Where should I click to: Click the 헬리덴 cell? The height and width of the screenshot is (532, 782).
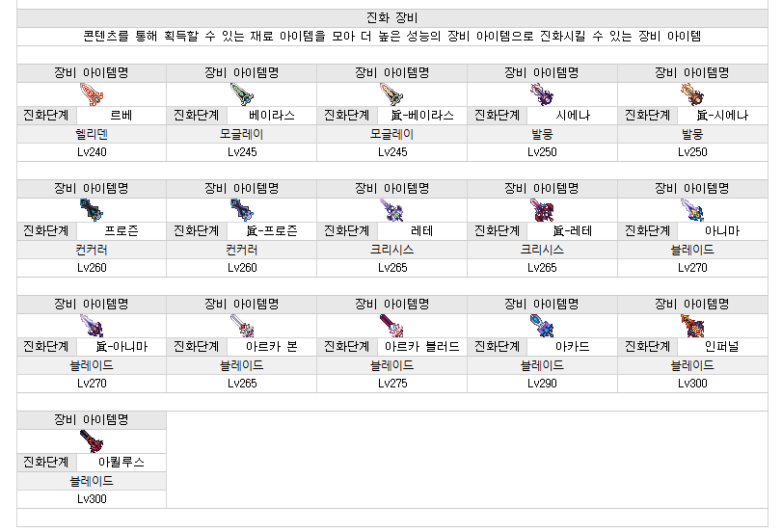[92, 134]
